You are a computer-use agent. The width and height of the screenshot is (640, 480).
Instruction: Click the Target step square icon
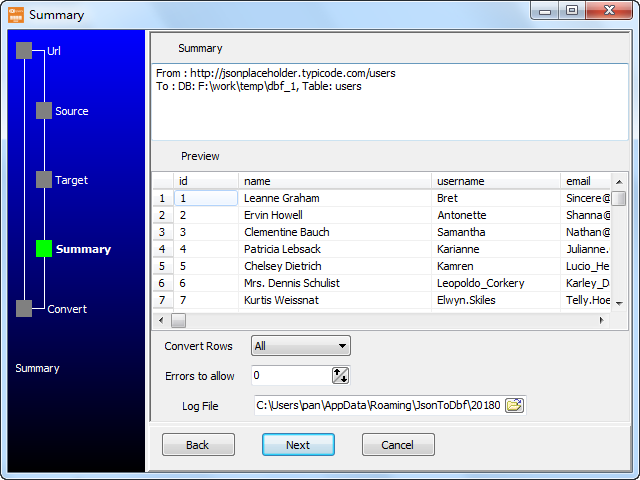tap(44, 180)
